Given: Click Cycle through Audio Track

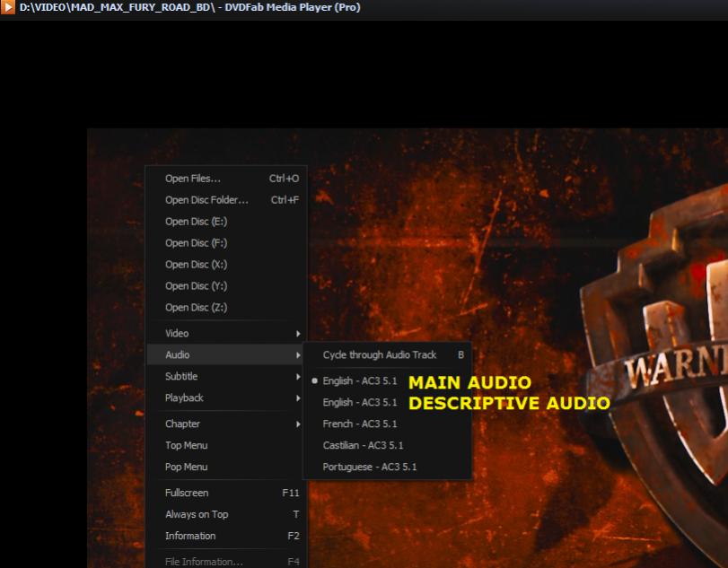Looking at the screenshot, I should coord(387,355).
